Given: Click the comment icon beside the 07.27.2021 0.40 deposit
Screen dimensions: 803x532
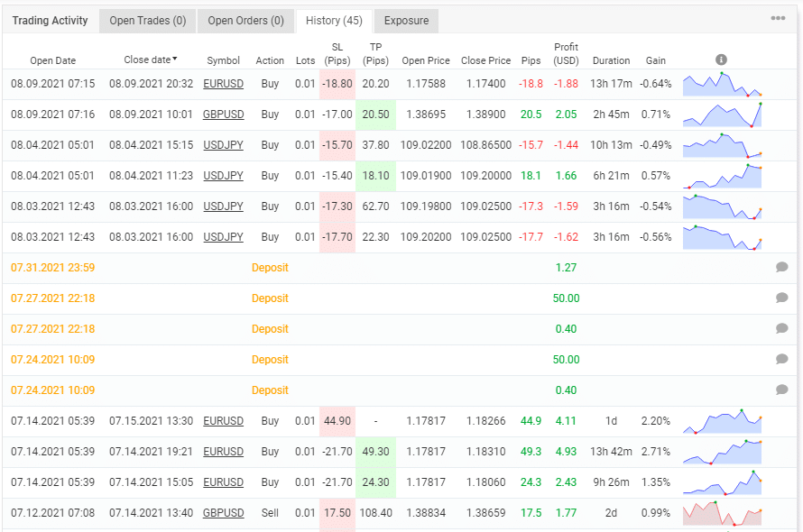Looking at the screenshot, I should point(780,328).
